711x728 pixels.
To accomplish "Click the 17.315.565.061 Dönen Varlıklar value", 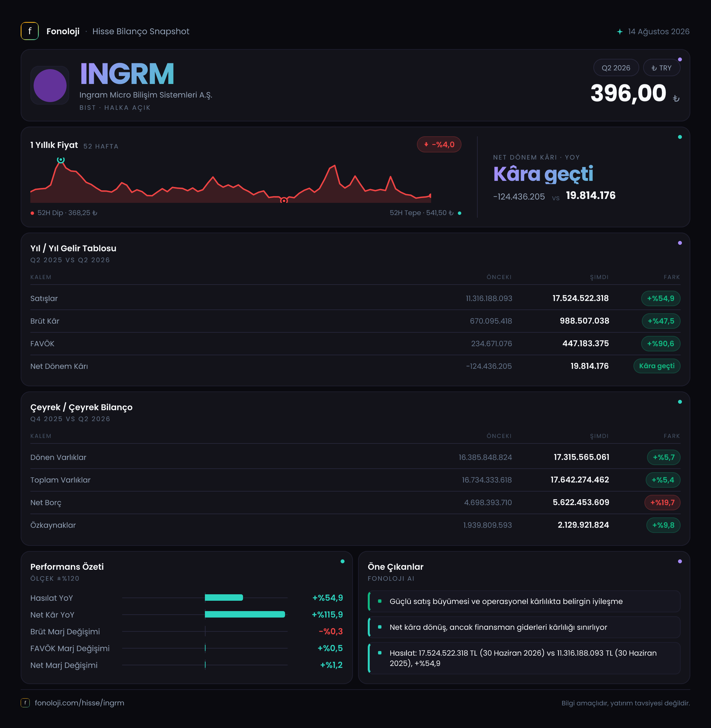I will coord(581,457).
